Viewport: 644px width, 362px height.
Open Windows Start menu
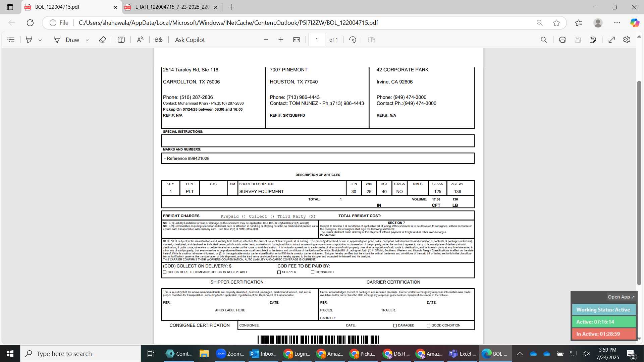pyautogui.click(x=10, y=354)
